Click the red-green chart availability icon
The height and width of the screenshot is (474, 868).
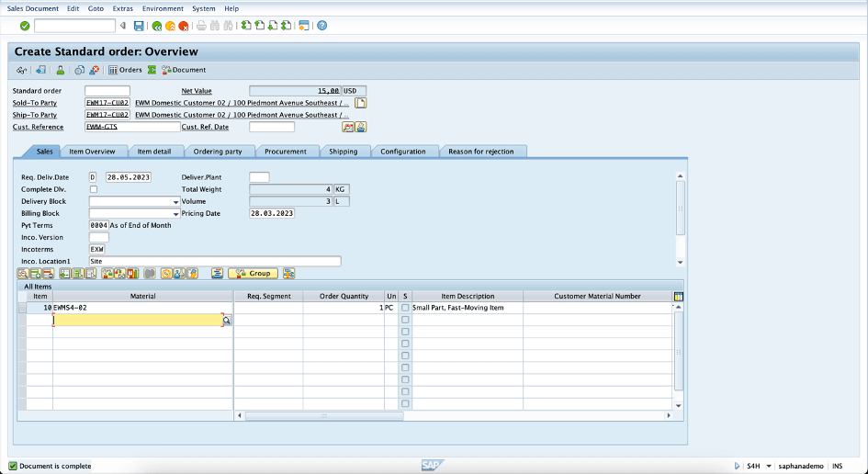coord(133,274)
